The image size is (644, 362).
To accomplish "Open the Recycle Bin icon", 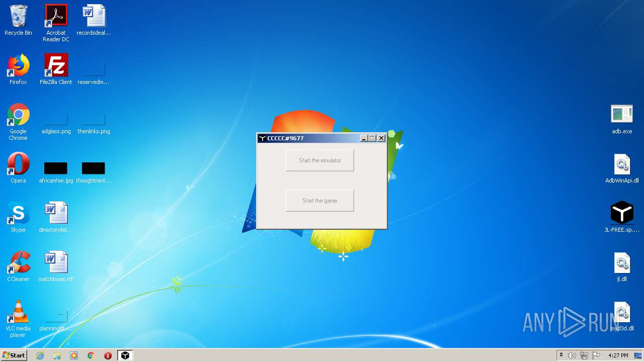I will coord(18,21).
